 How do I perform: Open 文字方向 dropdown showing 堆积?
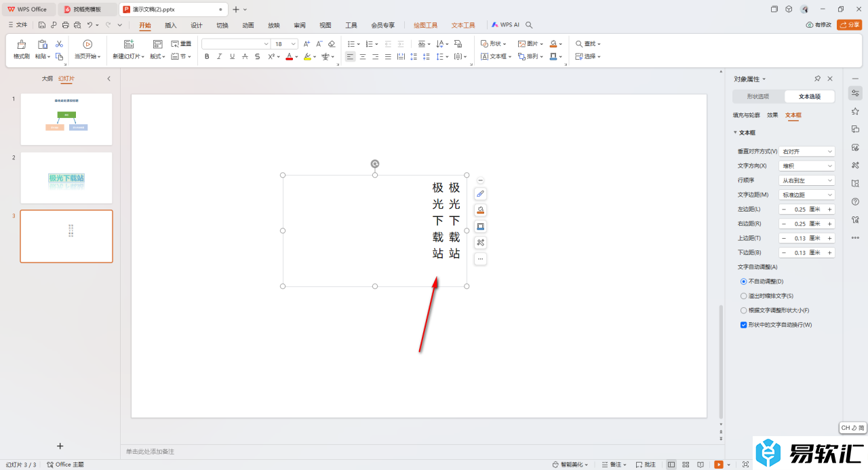tap(806, 165)
